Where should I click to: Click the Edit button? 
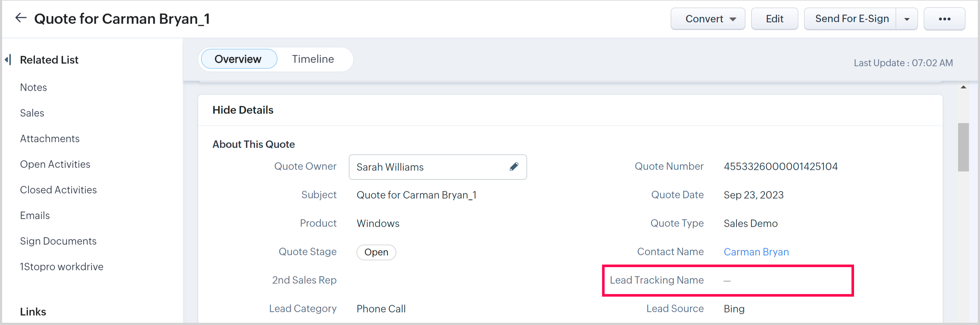click(774, 19)
